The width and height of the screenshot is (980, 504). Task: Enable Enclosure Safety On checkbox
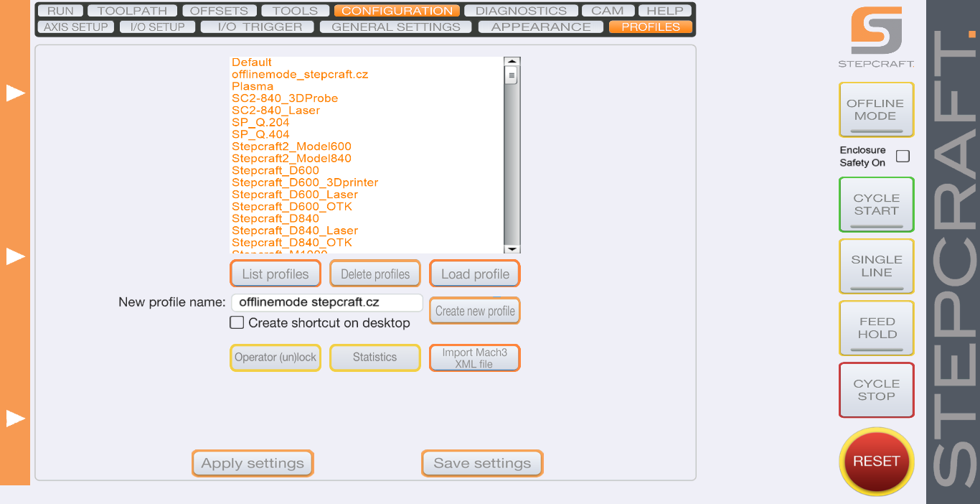click(x=903, y=156)
